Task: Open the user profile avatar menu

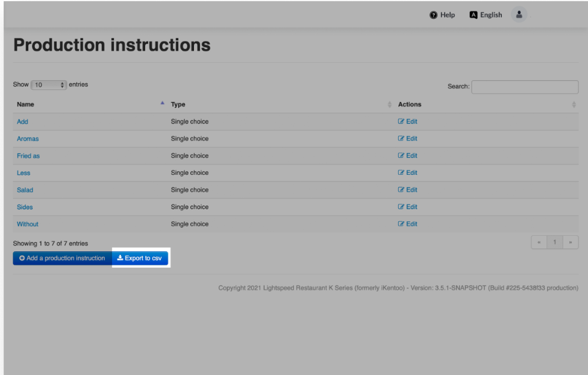Action: tap(518, 14)
